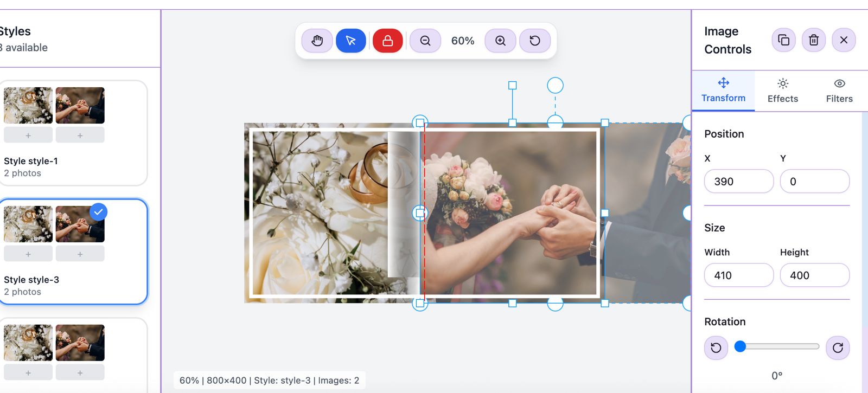The height and width of the screenshot is (393, 868).
Task: Edit the X position field
Action: pos(739,181)
